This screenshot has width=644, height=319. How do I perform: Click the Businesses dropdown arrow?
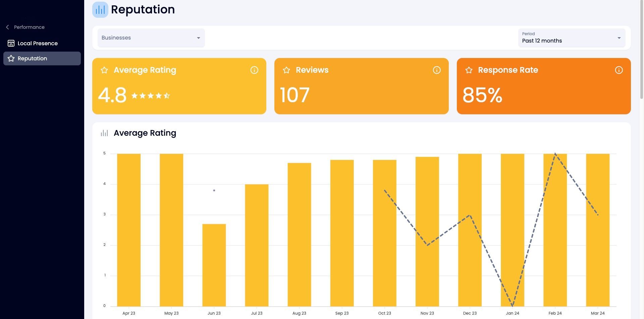coord(199,38)
